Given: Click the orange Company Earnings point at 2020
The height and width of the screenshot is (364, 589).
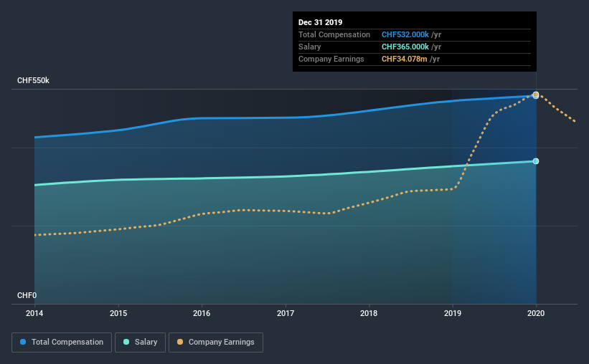Looking at the screenshot, I should tap(536, 95).
